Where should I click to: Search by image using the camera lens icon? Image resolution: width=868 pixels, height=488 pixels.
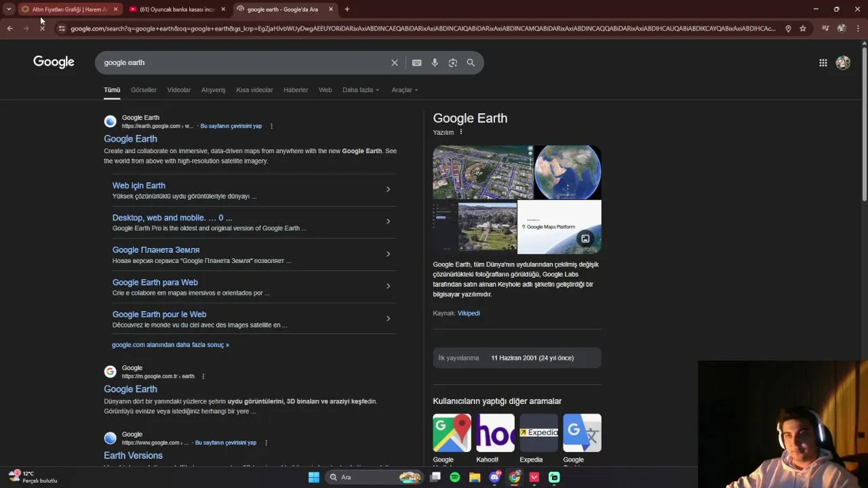(452, 62)
